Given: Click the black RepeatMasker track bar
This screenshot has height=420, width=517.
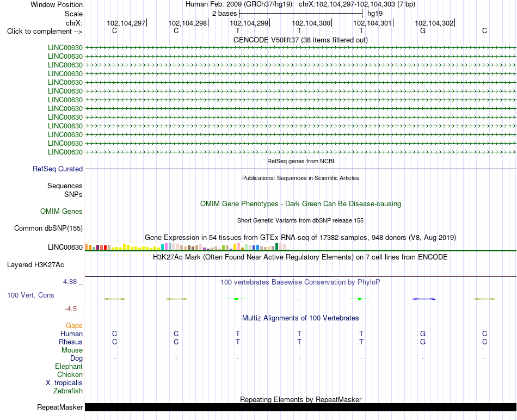Looking at the screenshot, I should point(300,407).
